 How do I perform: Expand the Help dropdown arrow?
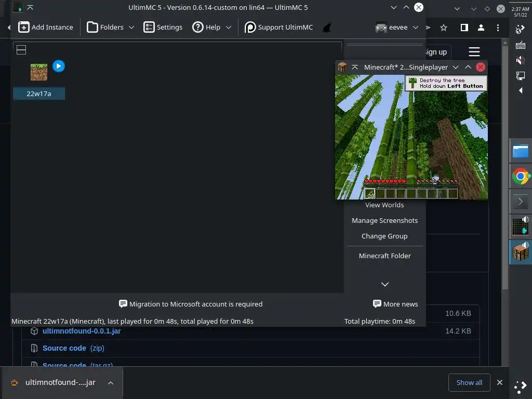coord(229,27)
